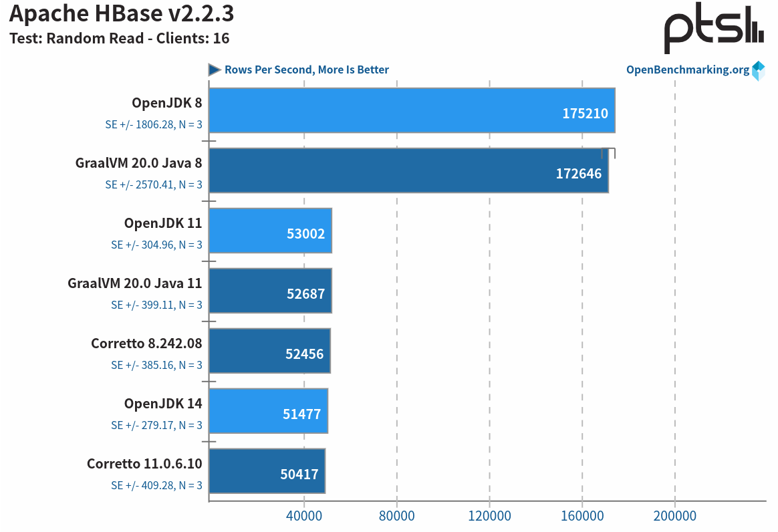The width and height of the screenshot is (778, 532).
Task: Select the GraalVM 20.0 Java 11 label
Action: tap(134, 283)
